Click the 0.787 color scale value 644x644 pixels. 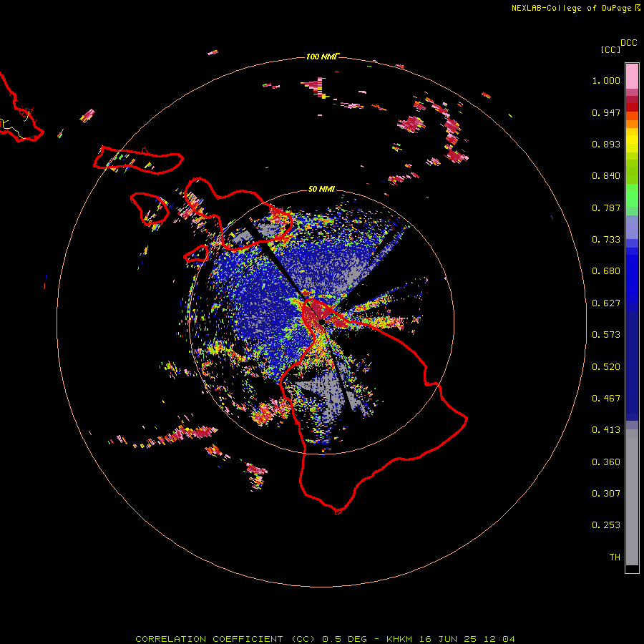point(606,208)
